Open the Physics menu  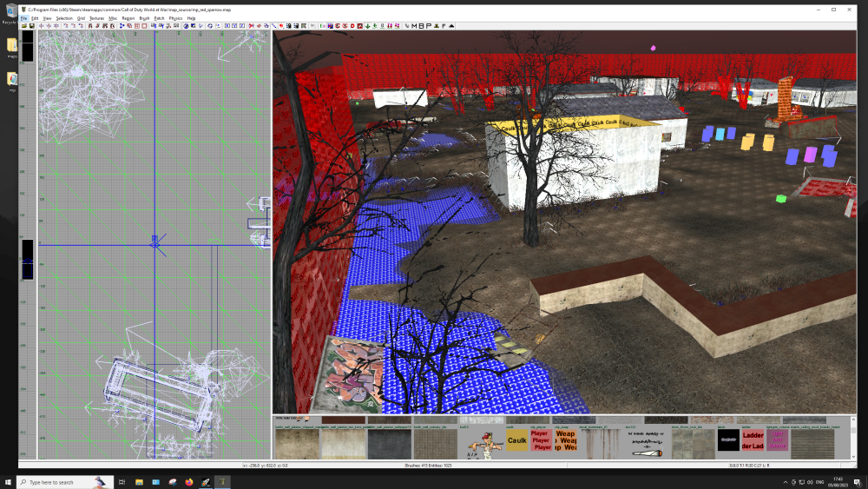(x=175, y=18)
